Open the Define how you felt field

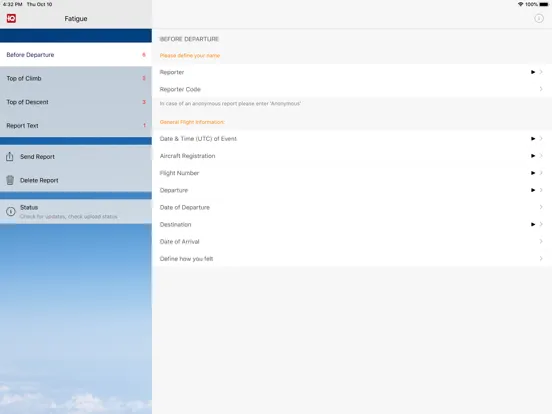352,259
